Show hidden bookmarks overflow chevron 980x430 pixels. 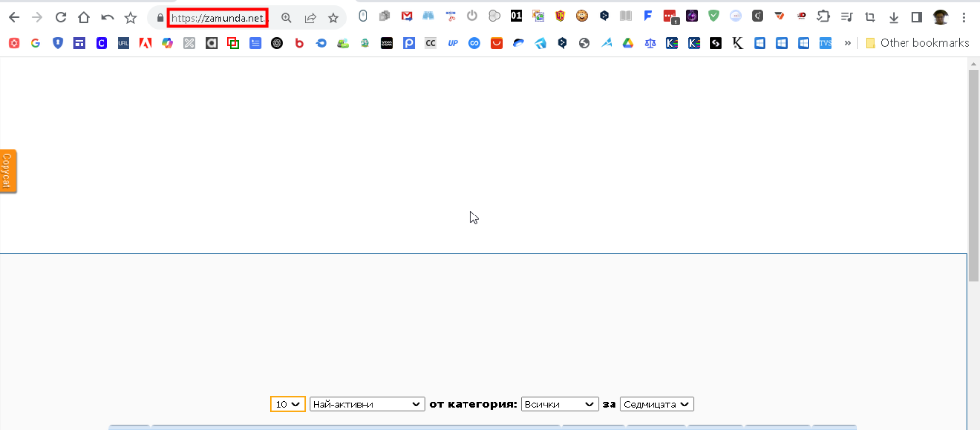848,43
